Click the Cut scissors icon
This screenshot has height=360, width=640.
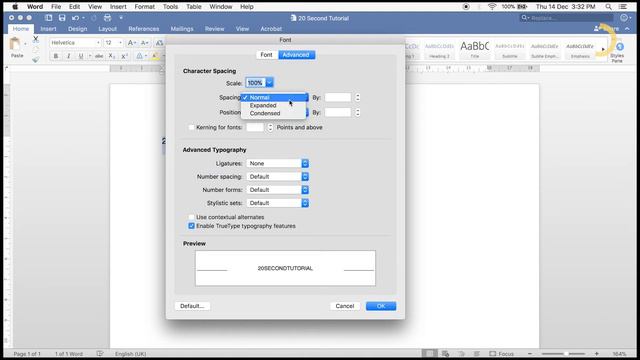(x=36, y=39)
